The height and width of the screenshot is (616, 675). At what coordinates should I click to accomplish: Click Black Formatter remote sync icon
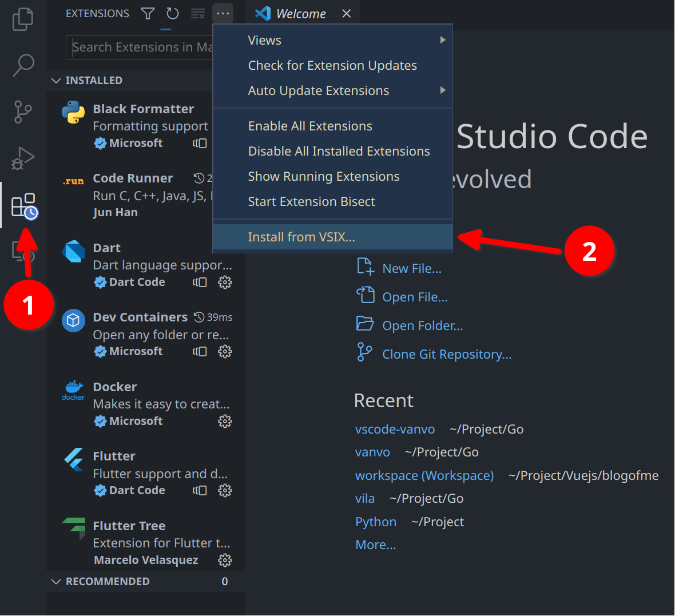[x=200, y=144]
